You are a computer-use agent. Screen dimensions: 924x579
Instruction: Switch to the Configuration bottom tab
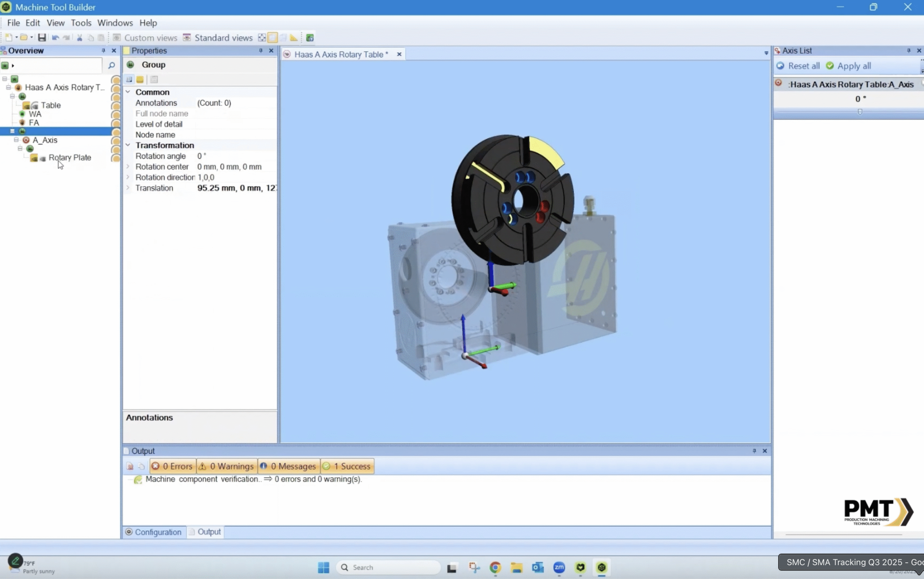pyautogui.click(x=154, y=532)
